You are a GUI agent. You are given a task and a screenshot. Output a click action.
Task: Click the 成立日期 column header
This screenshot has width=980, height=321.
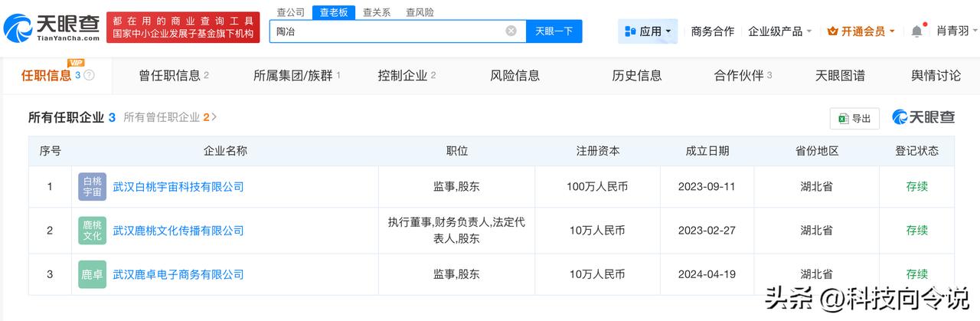pyautogui.click(x=707, y=151)
